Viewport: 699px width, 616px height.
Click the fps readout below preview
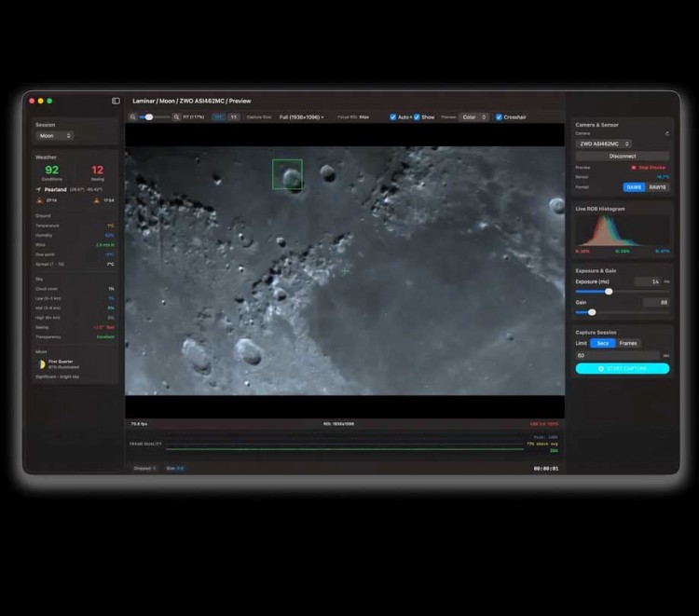(139, 424)
